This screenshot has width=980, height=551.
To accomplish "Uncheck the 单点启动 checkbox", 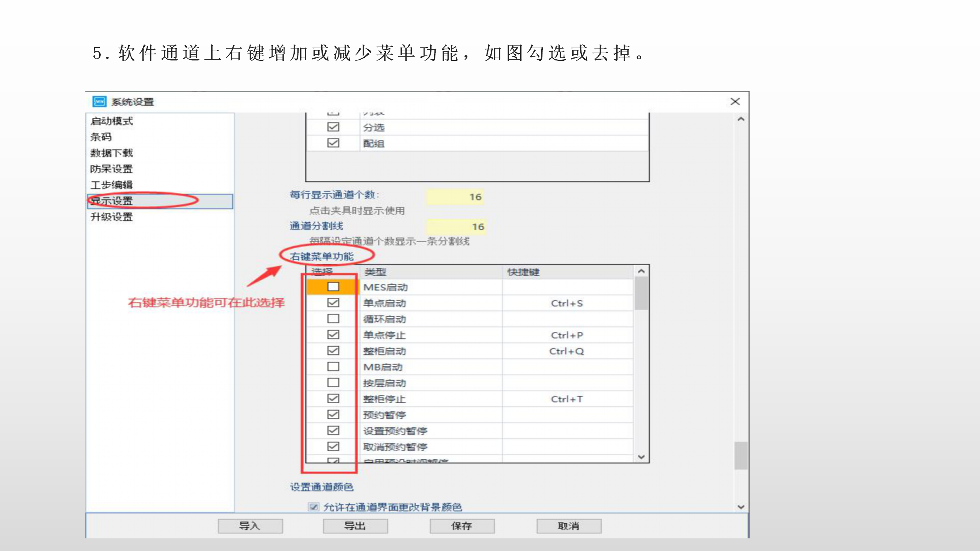I will [333, 303].
